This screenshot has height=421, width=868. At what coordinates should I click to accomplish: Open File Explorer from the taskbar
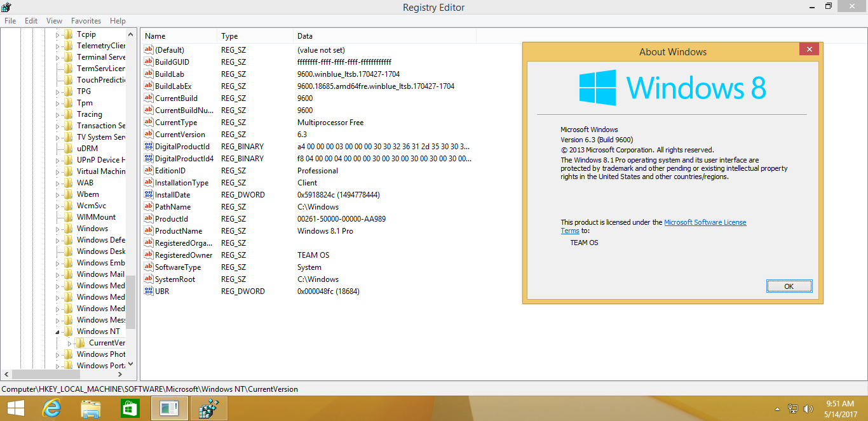click(91, 408)
